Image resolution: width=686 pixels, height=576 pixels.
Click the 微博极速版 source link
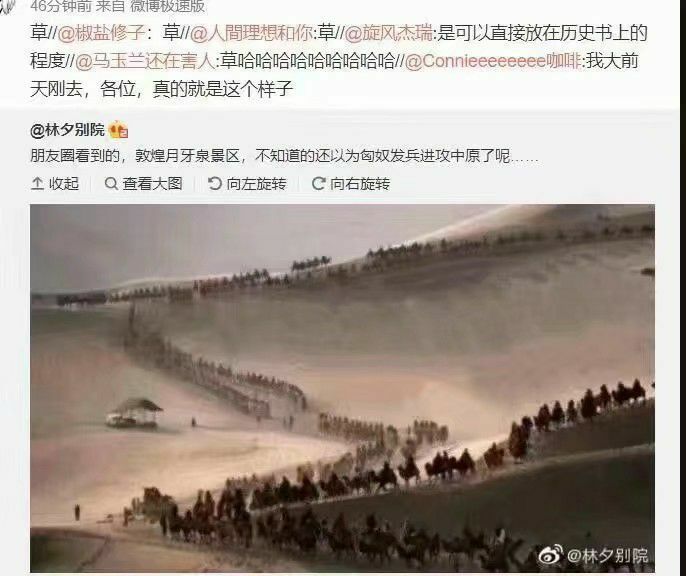coord(168,6)
